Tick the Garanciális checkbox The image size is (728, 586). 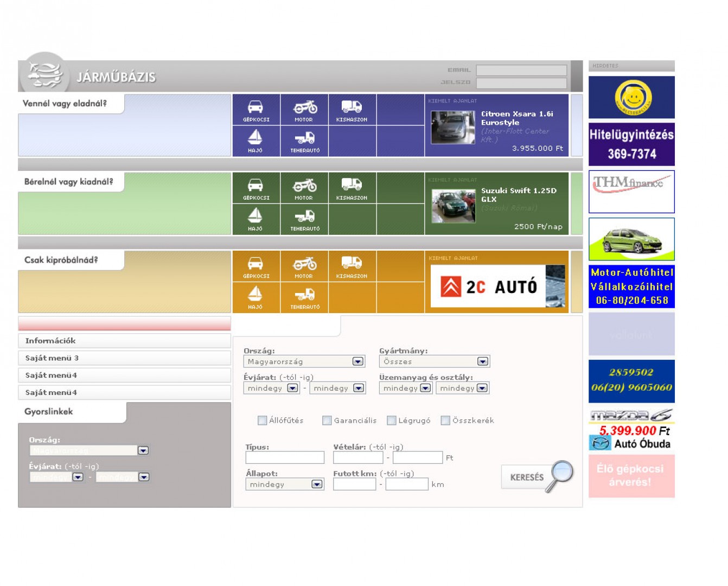pyautogui.click(x=327, y=421)
